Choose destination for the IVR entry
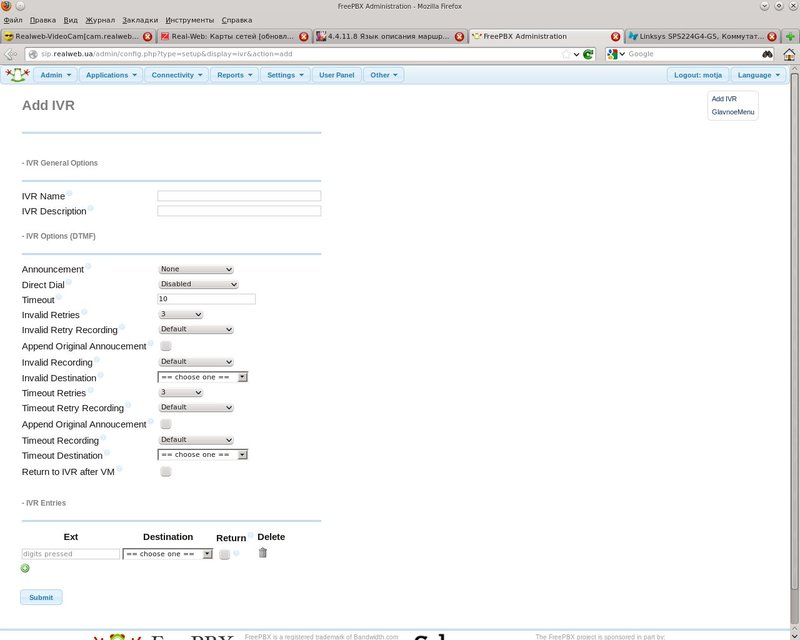Image resolution: width=800 pixels, height=640 pixels. point(167,554)
